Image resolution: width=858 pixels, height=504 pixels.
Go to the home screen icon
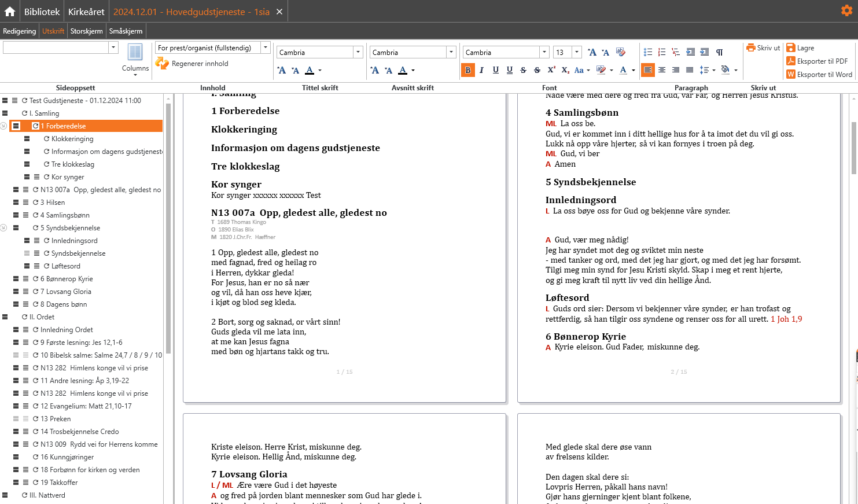(10, 12)
